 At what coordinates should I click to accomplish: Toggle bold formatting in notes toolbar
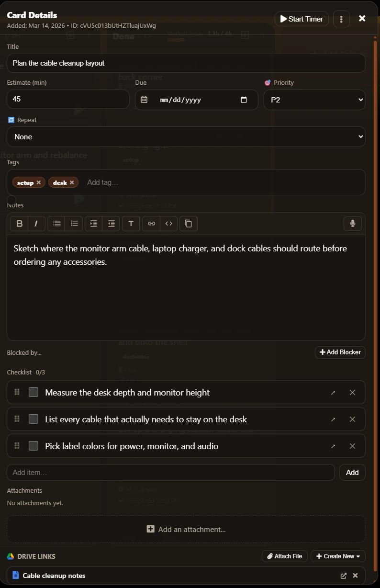pos(20,224)
